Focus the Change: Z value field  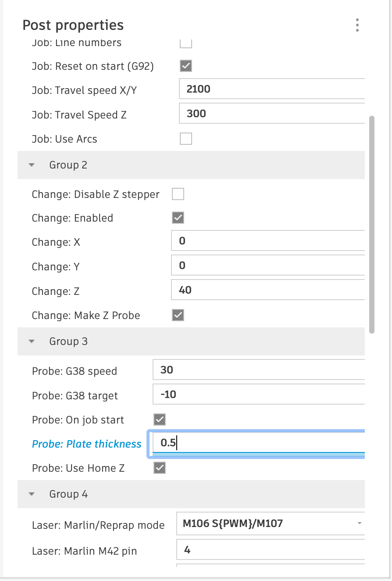(x=268, y=290)
